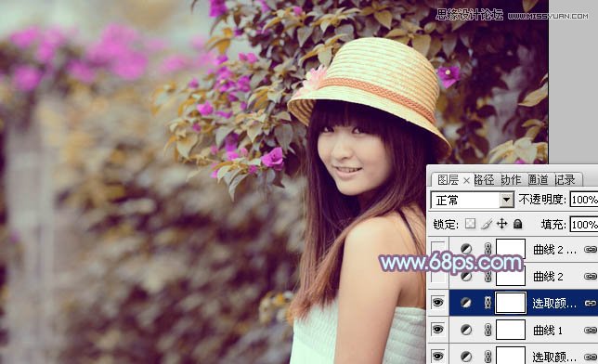Select the 曲线 1 layer name
Image resolution: width=598 pixels, height=364 pixels.
tap(548, 331)
